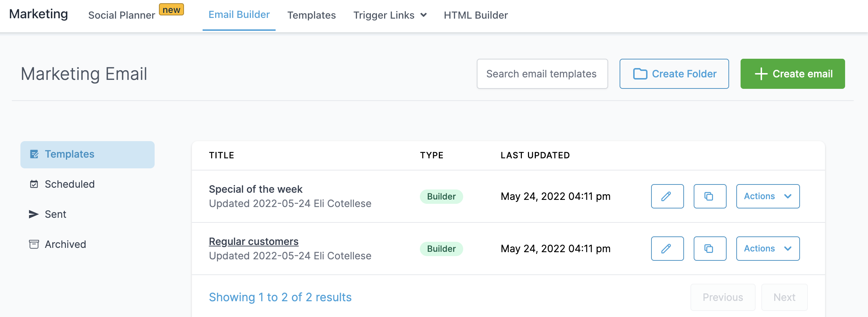Click the Sent paper plane icon

point(34,214)
